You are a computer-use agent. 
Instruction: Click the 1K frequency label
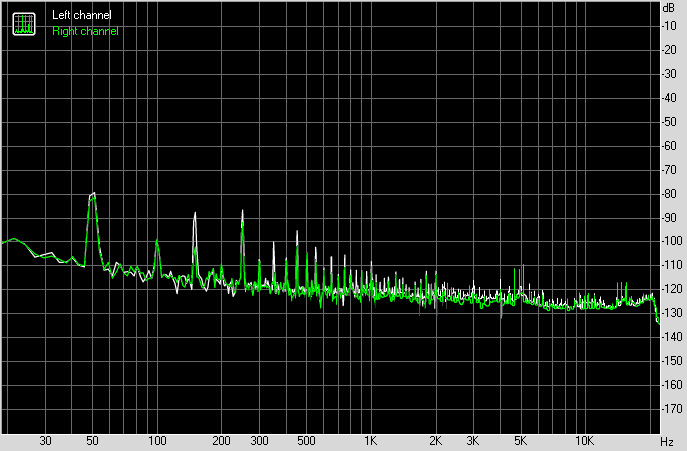[x=371, y=441]
